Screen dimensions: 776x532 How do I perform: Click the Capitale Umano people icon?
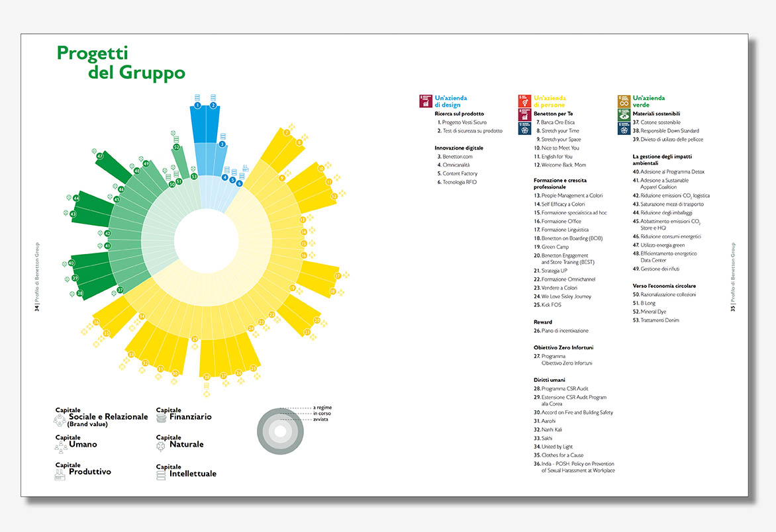click(61, 447)
